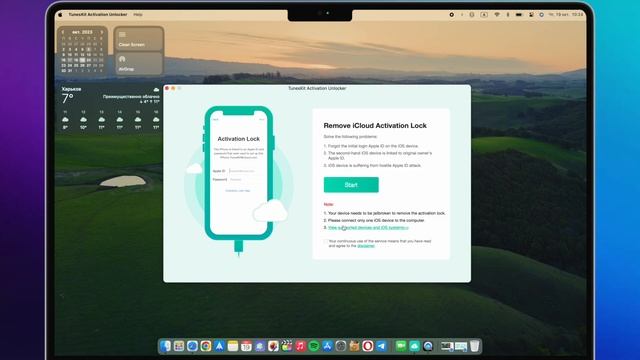The width and height of the screenshot is (640, 360).
Task: Click the menu bar date and time
Action: point(566,14)
